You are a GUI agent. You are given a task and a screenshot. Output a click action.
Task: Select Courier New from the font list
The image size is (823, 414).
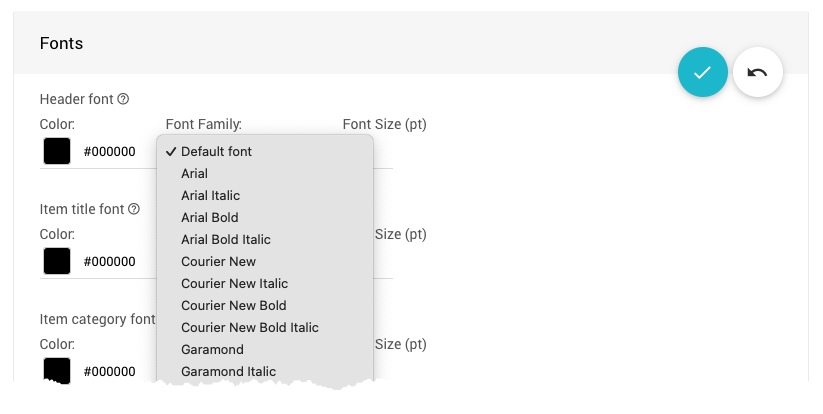(218, 262)
